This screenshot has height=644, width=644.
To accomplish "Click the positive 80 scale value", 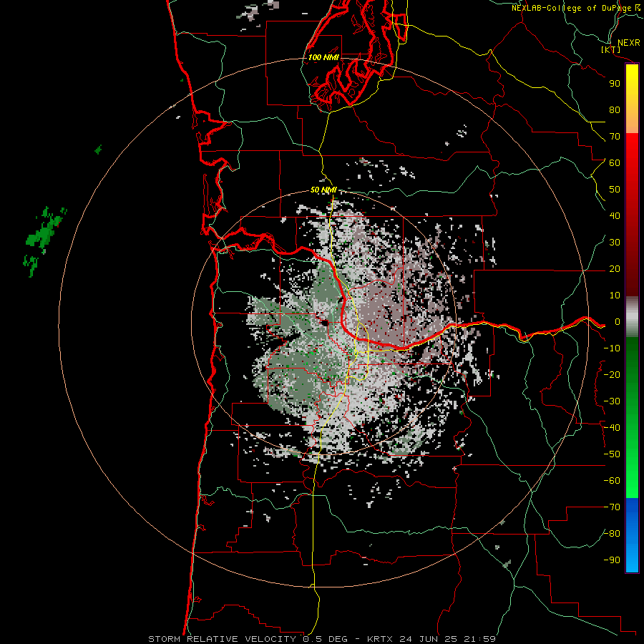I will pyautogui.click(x=615, y=109).
